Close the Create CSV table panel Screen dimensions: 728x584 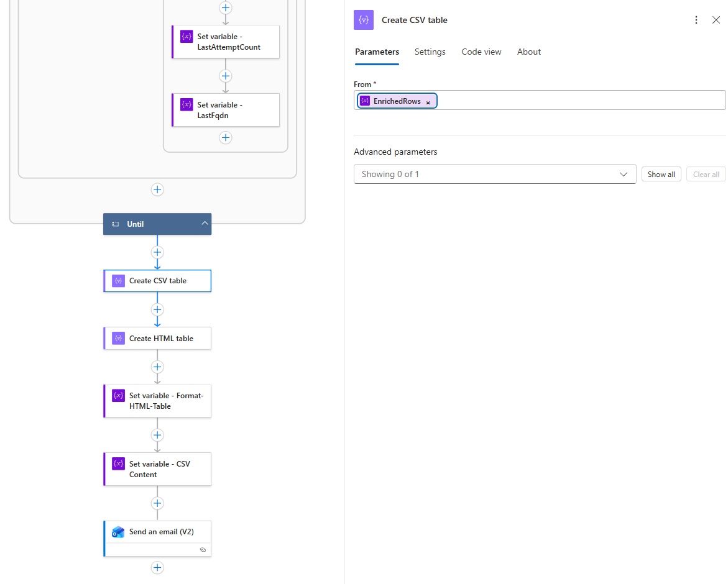coord(716,20)
